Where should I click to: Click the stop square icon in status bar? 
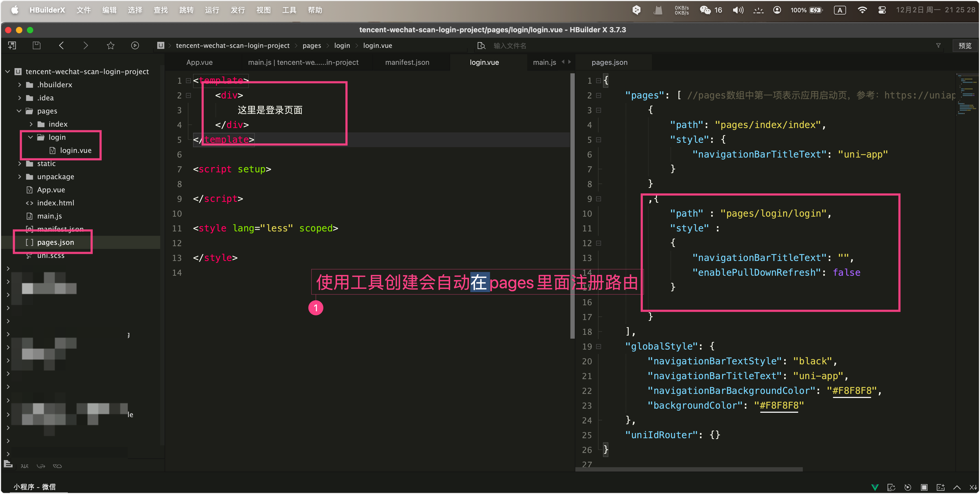coord(924,487)
